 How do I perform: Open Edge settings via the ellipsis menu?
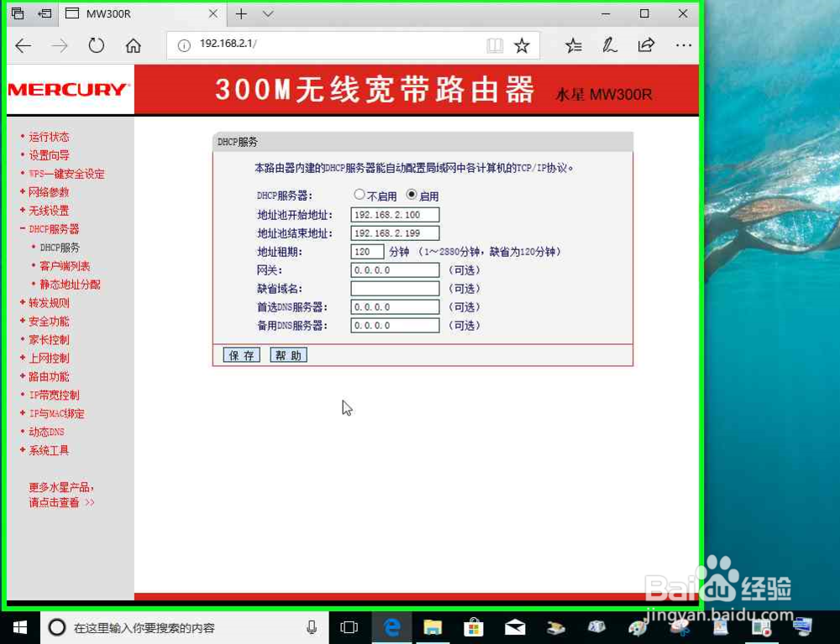[683, 46]
